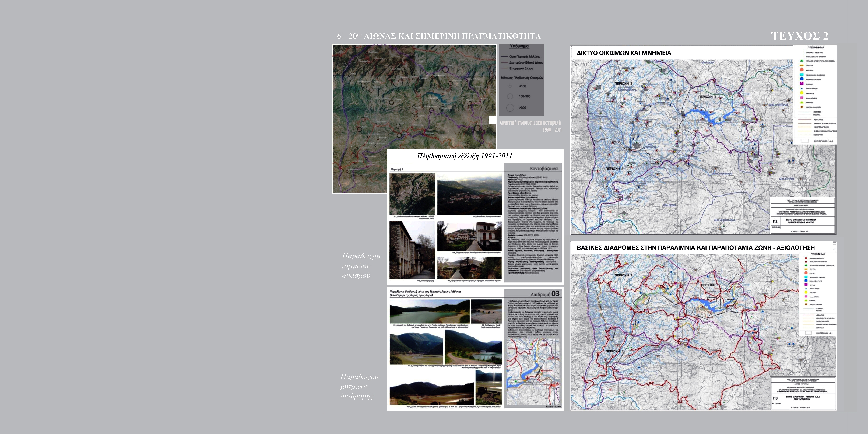Click the ΠΕΡΙΟΧΗ 2 label on the top map
The height and width of the screenshot is (434, 868).
coord(623,84)
